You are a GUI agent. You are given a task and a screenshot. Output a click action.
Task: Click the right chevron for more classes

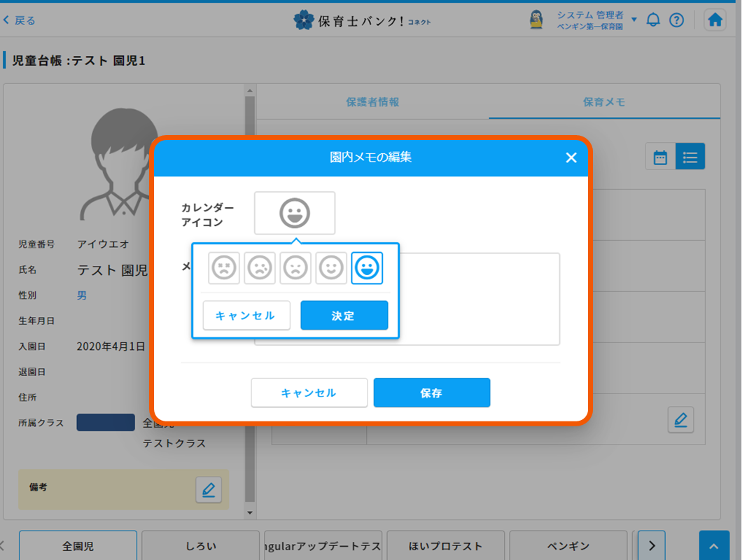pyautogui.click(x=650, y=545)
